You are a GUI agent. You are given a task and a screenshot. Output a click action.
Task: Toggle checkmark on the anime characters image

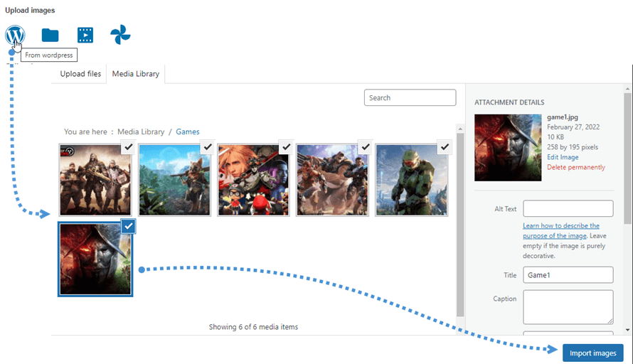pyautogui.click(x=285, y=147)
